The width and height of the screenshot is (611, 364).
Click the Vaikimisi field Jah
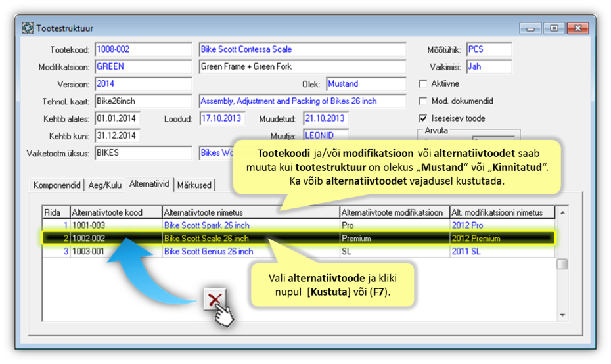489,66
